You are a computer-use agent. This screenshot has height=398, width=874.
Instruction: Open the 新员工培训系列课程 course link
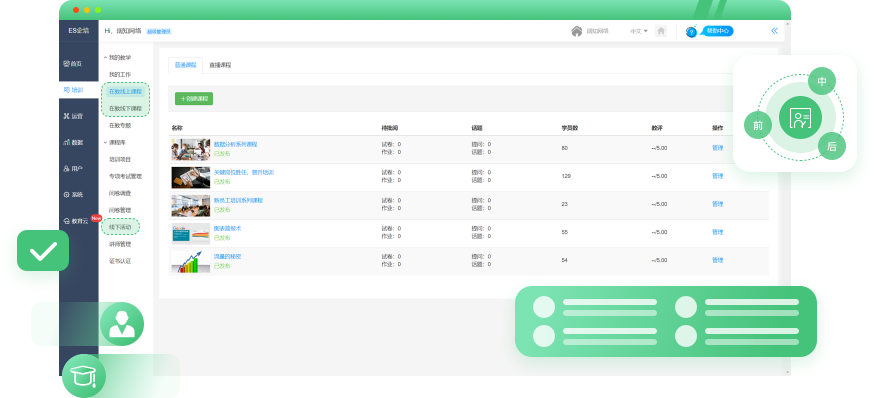(238, 201)
